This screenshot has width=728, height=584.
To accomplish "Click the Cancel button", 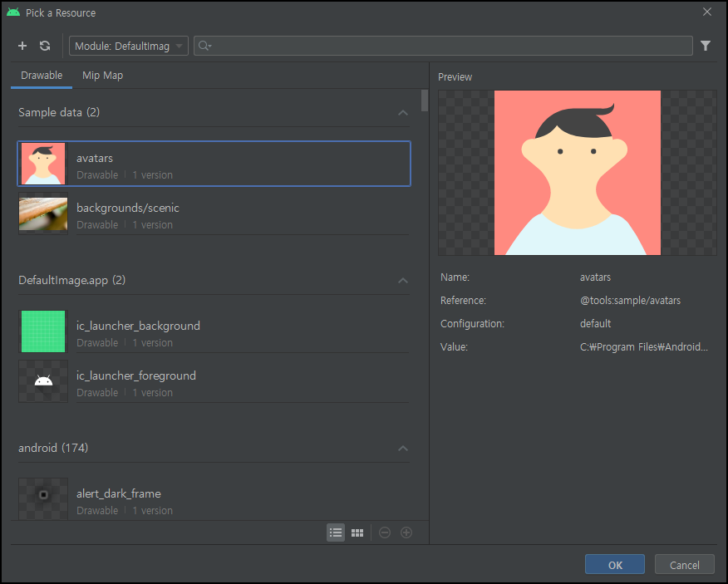I will pos(684,565).
